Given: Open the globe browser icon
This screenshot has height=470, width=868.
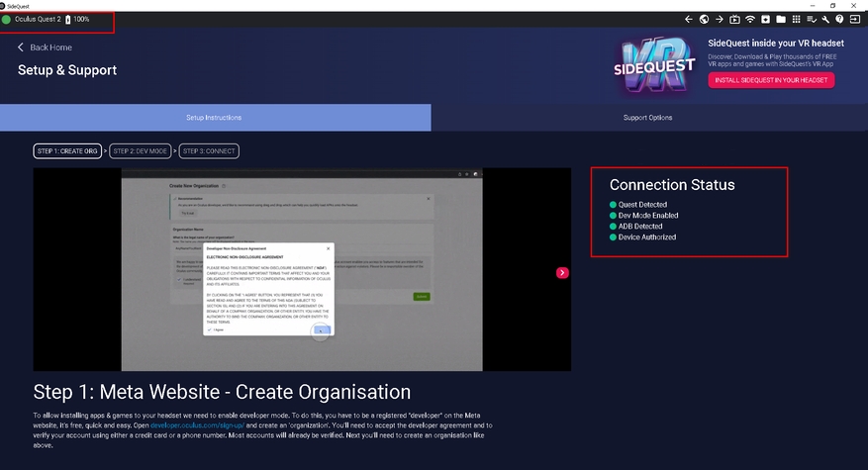Looking at the screenshot, I should coord(704,19).
